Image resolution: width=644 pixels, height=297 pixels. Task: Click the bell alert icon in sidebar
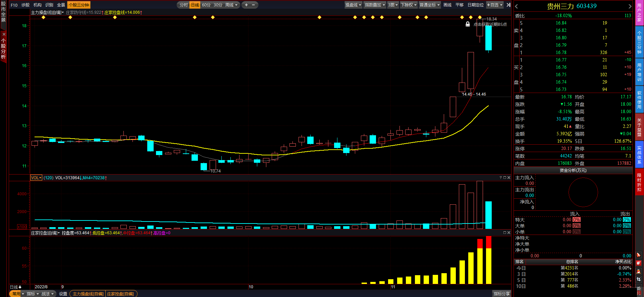coord(639,255)
